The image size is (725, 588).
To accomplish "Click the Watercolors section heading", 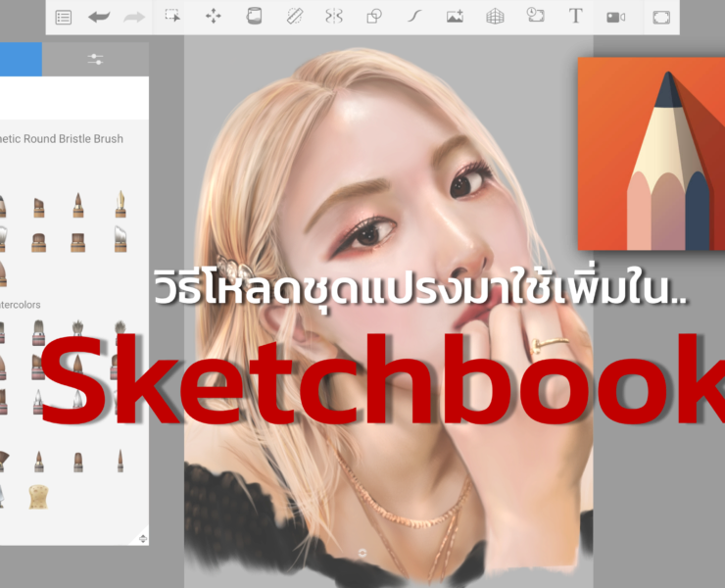I will [x=20, y=305].
